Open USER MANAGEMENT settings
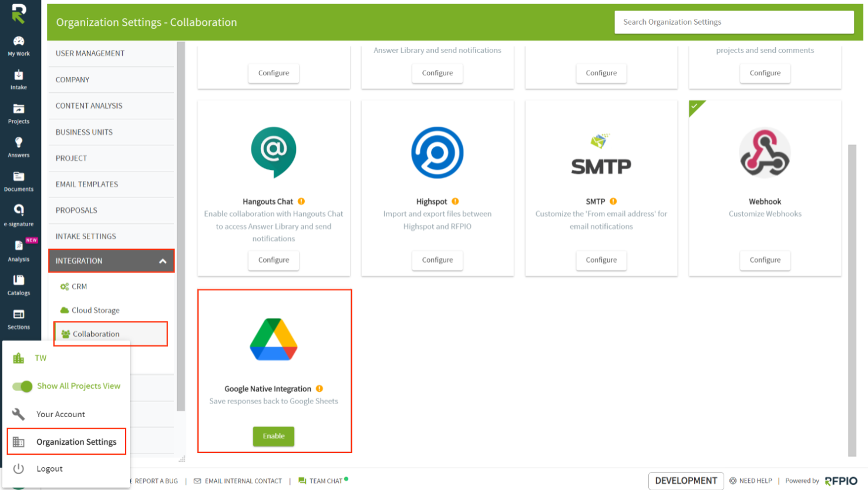Viewport: 868px width, 490px height. point(111,53)
